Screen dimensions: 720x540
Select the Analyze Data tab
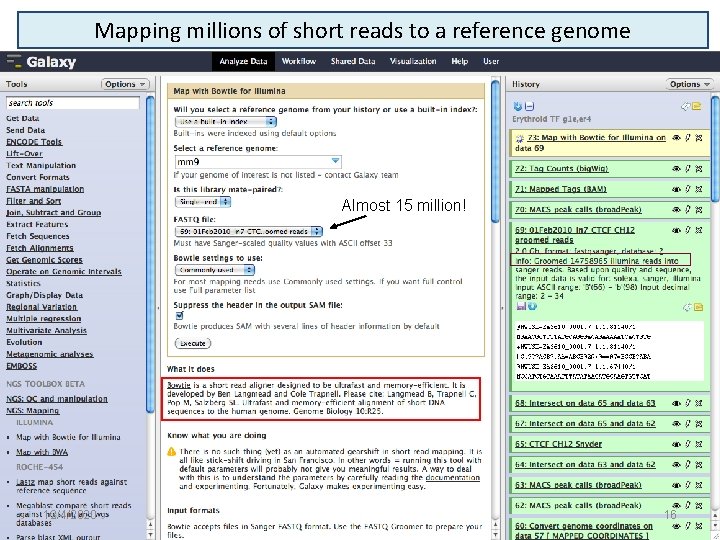pos(243,61)
